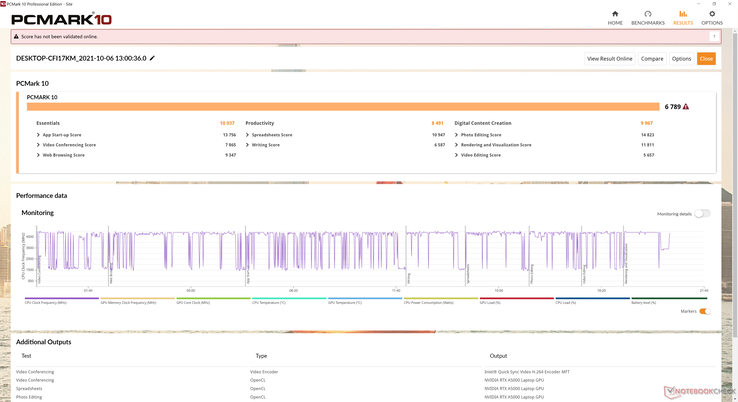Click the warning icon in the validation banner
The image size is (738, 402).
pos(17,36)
